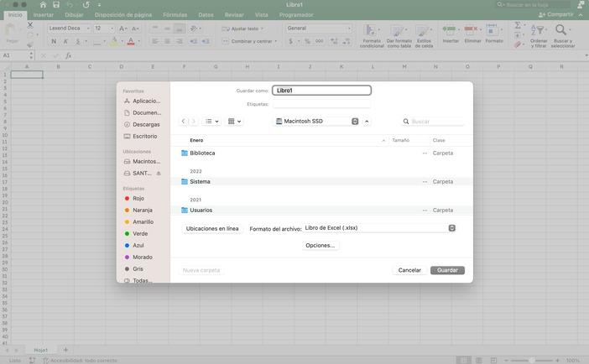
Task: Click the Home icon in title bar
Action: point(43,5)
